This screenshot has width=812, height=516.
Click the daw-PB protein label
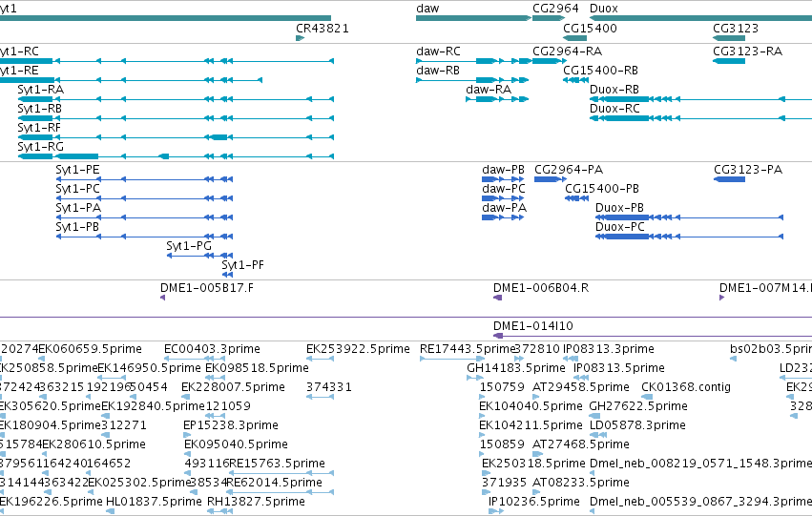504,170
